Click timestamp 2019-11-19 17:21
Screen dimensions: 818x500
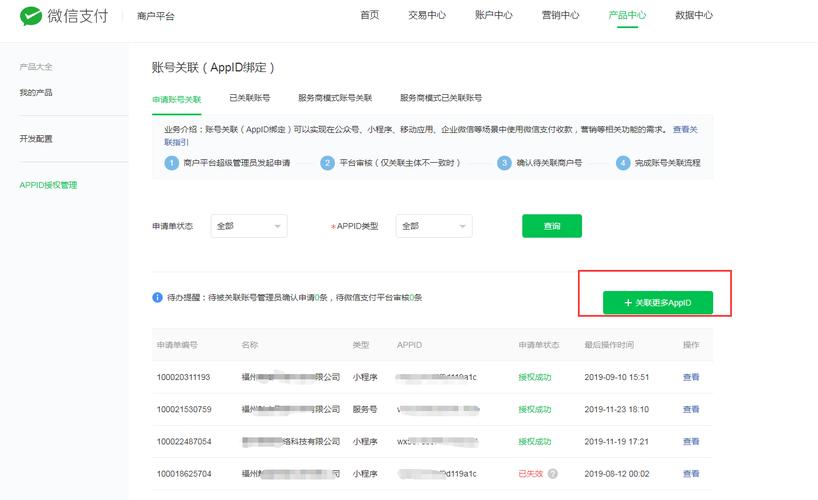point(617,442)
